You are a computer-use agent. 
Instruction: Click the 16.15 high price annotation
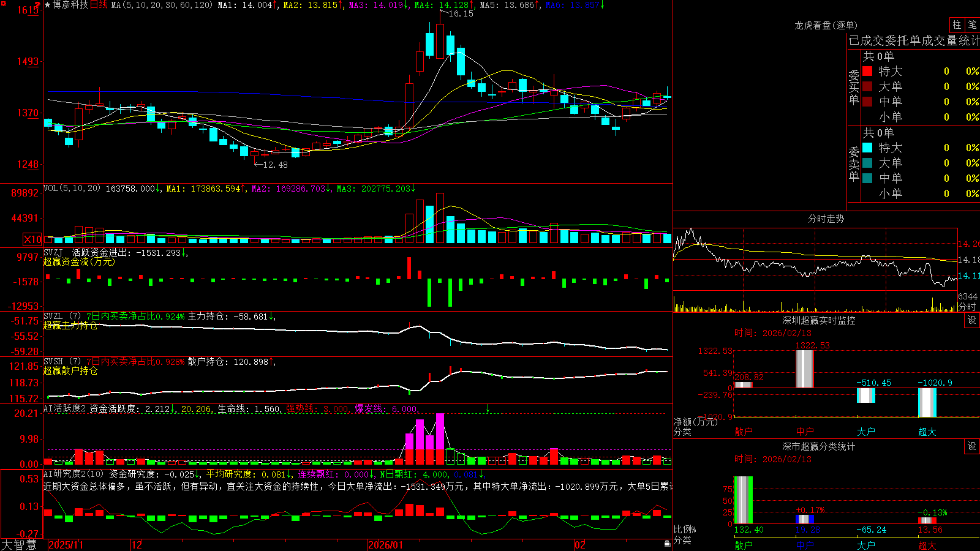(x=461, y=13)
